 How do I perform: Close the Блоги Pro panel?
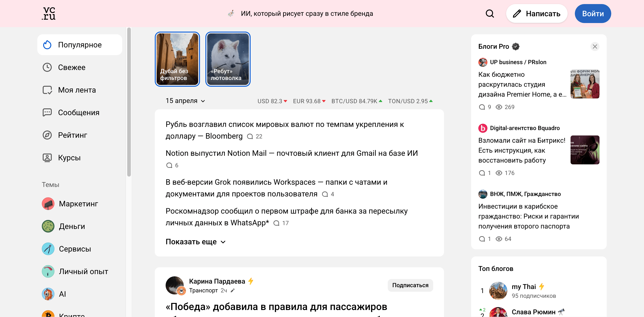(595, 47)
